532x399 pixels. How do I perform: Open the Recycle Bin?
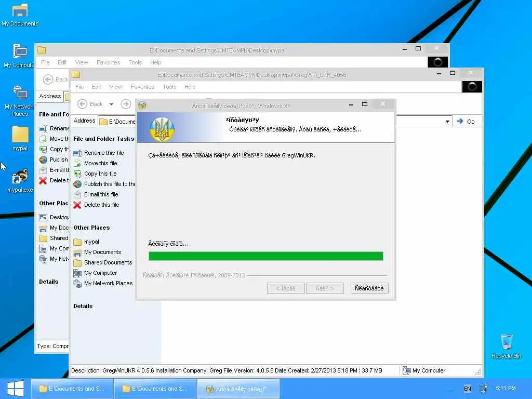pos(506,346)
